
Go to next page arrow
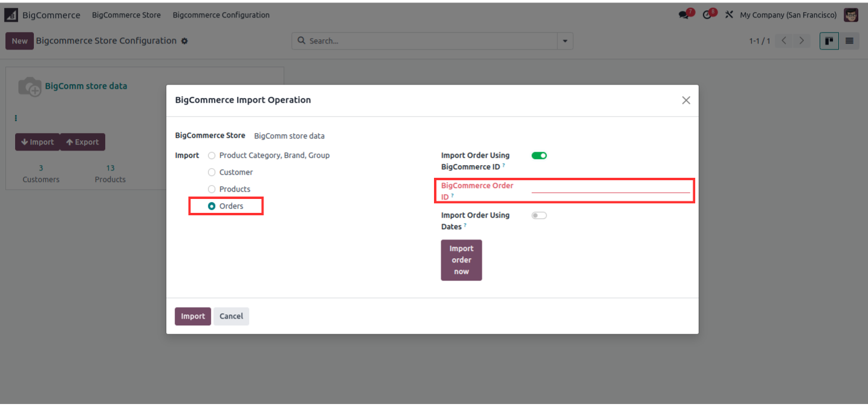tap(802, 41)
